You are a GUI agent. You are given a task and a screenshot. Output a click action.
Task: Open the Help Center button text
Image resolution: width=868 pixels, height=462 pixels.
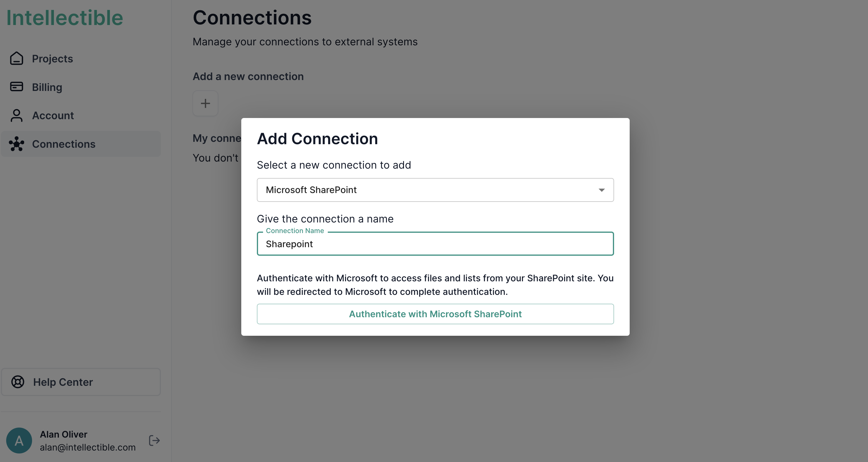coord(63,382)
